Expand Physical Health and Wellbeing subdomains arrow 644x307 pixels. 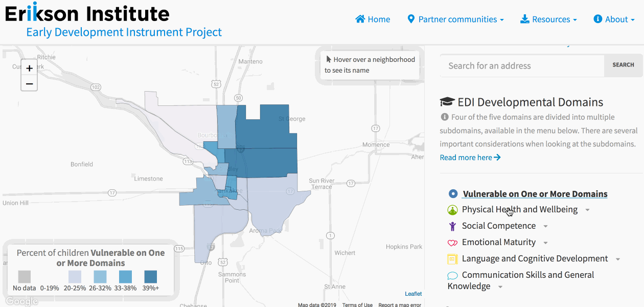[588, 210]
